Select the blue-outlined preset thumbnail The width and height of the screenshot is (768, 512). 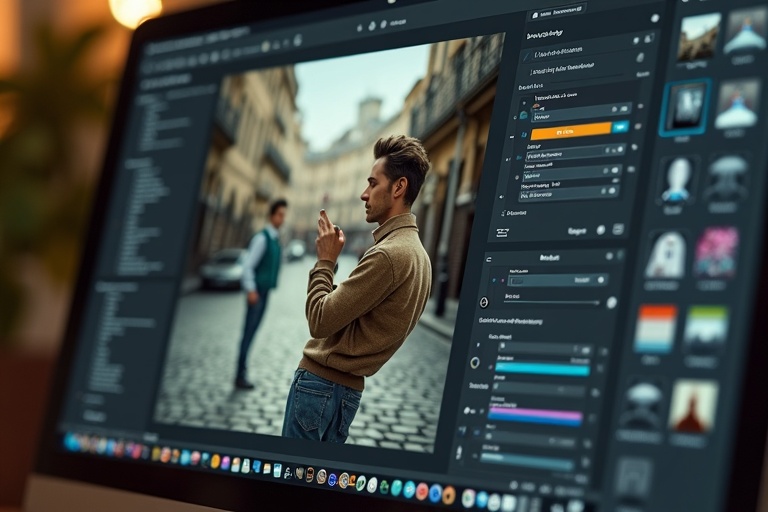[686, 107]
